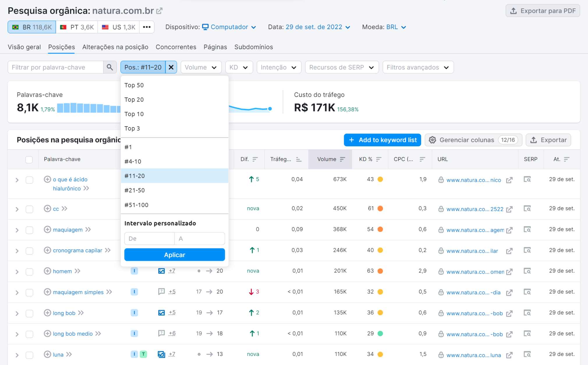Sort by Volume column
This screenshot has height=365, width=588.
pyautogui.click(x=330, y=159)
